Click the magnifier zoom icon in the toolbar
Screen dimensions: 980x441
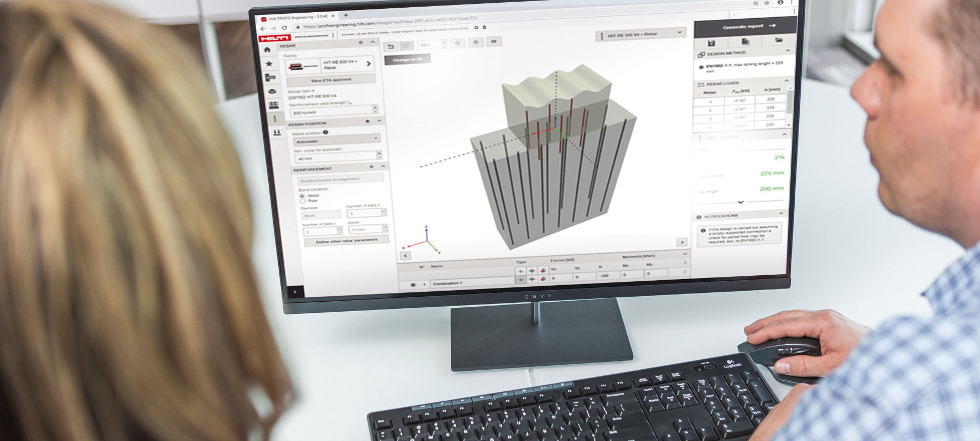457,43
